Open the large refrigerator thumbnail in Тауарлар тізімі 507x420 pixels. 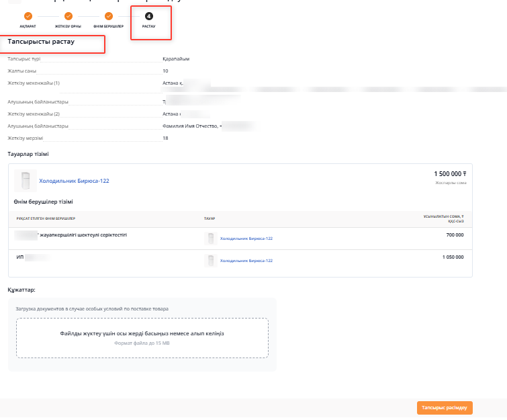pyautogui.click(x=26, y=181)
